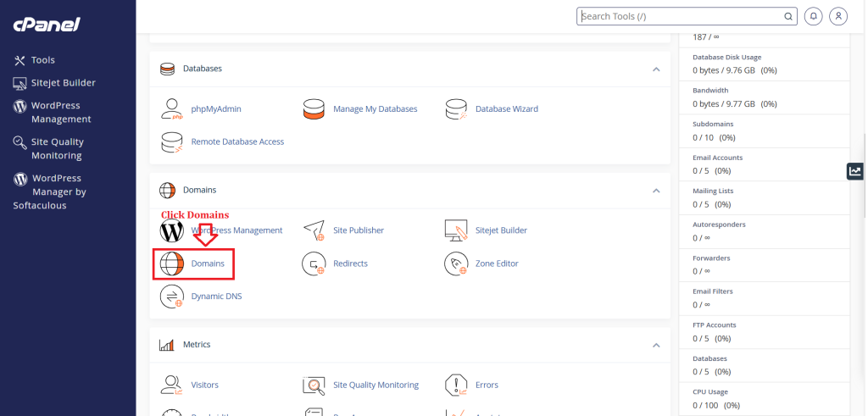The image size is (868, 416).
Task: Click the Domains globe icon tool
Action: pyautogui.click(x=171, y=263)
